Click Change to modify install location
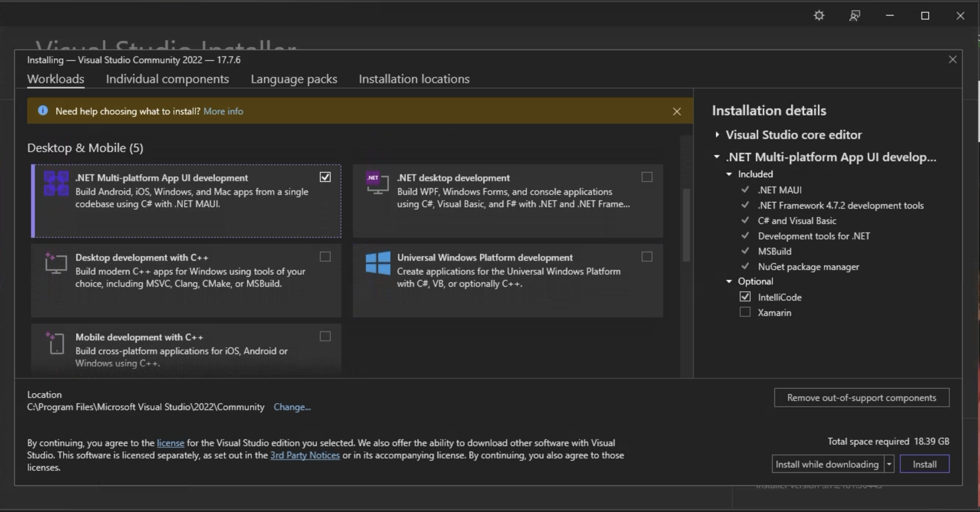The width and height of the screenshot is (980, 512). (292, 407)
